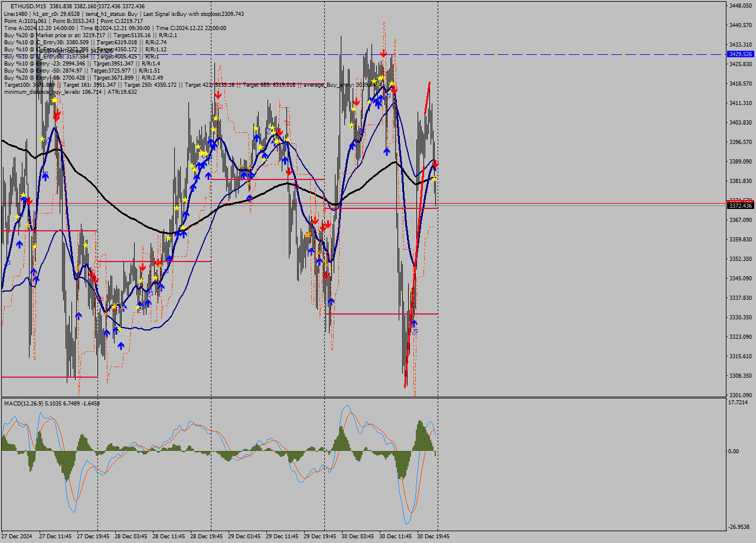The height and width of the screenshot is (543, 756).
Task: Click MACD scale value 17.7214
Action: coord(738,402)
